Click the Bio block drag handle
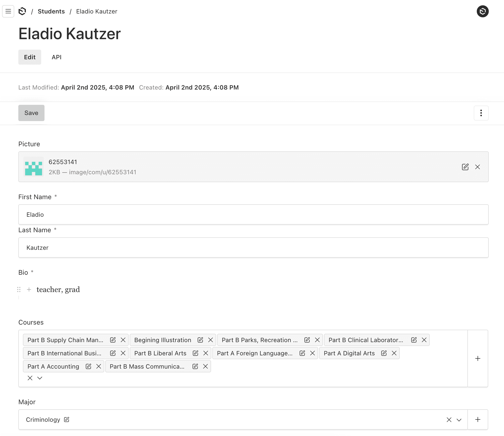This screenshot has height=436, width=504. pos(19,289)
